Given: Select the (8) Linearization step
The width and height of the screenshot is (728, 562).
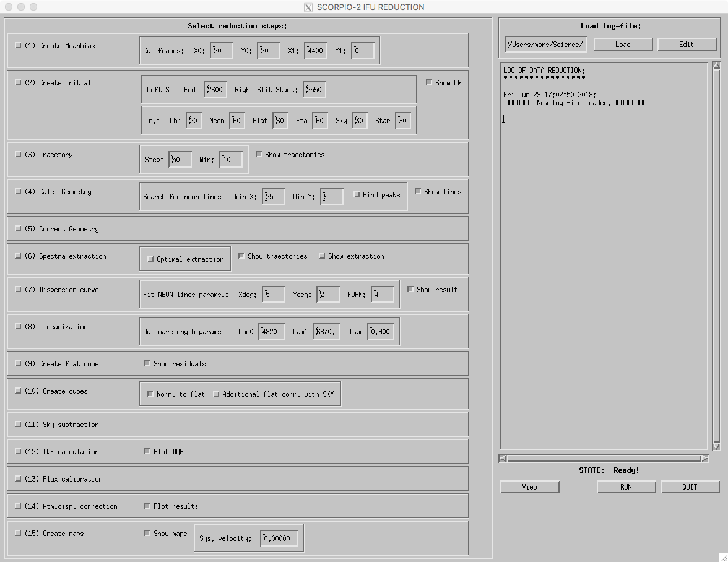Looking at the screenshot, I should tap(18, 326).
